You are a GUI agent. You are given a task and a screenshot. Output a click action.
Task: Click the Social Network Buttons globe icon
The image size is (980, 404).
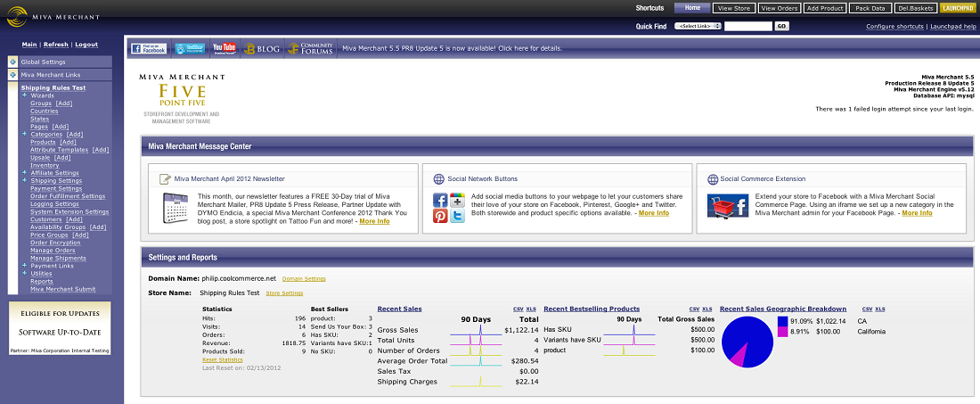click(438, 179)
